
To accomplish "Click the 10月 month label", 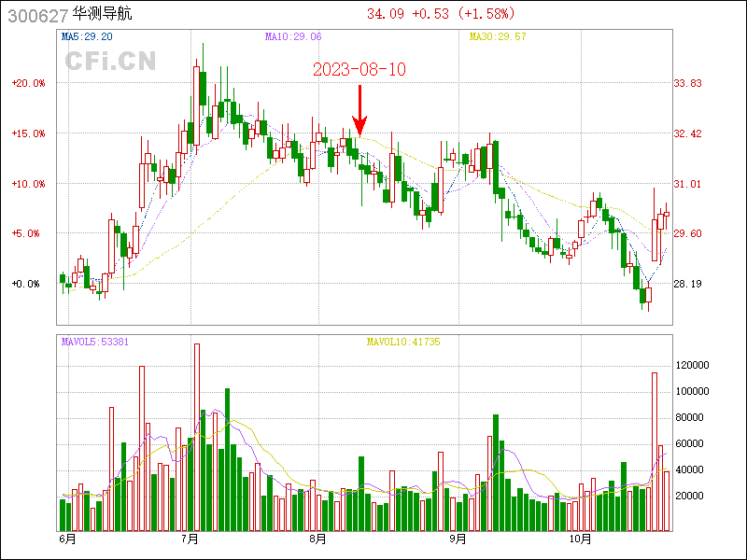I will (x=580, y=539).
